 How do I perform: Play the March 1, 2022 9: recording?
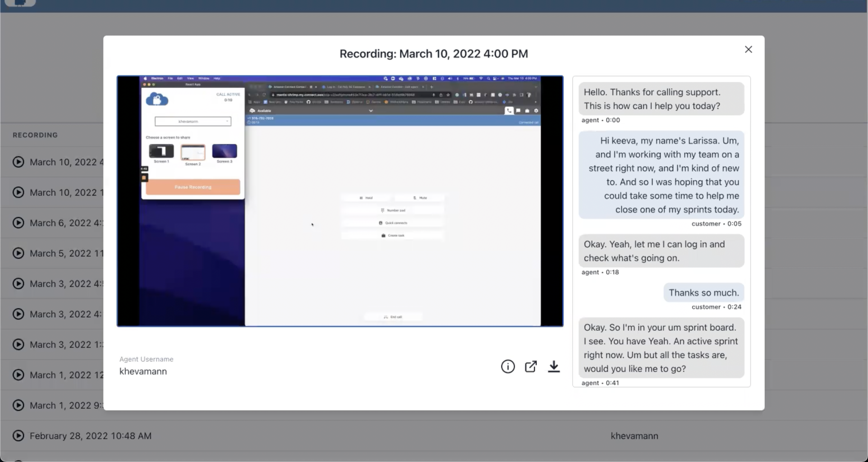click(18, 405)
